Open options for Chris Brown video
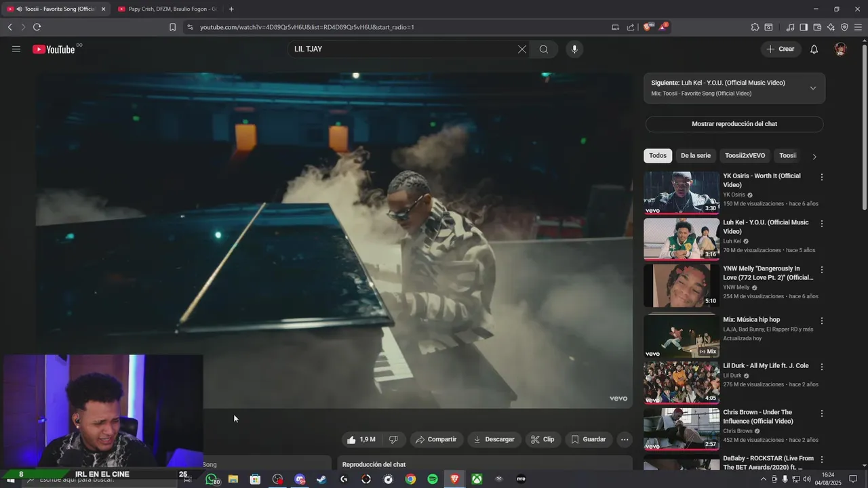Image resolution: width=868 pixels, height=488 pixels. [x=822, y=413]
